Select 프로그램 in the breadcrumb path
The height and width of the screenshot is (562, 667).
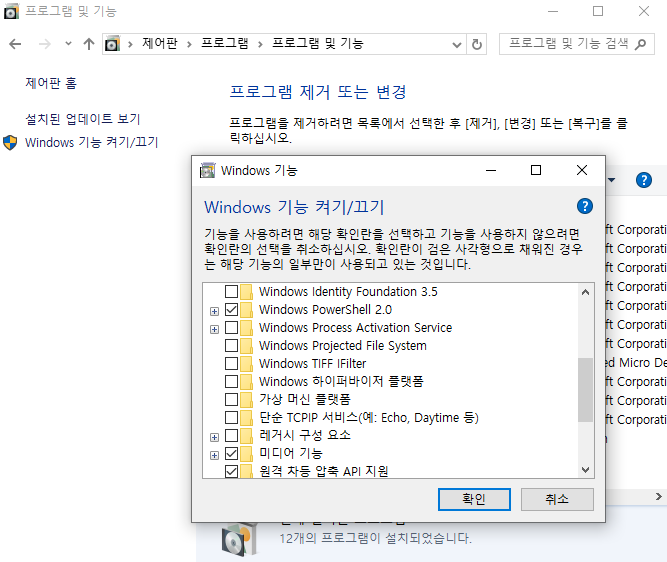coord(225,43)
